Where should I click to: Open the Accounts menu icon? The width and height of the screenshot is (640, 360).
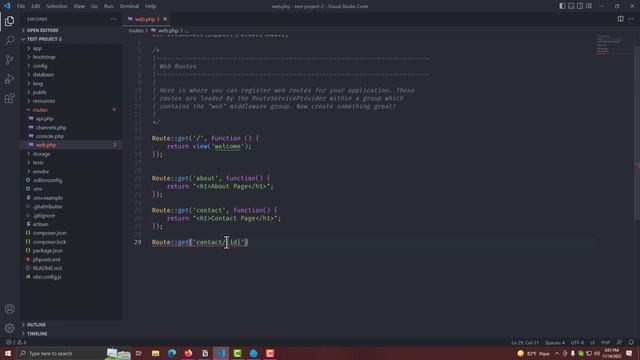tap(9, 309)
